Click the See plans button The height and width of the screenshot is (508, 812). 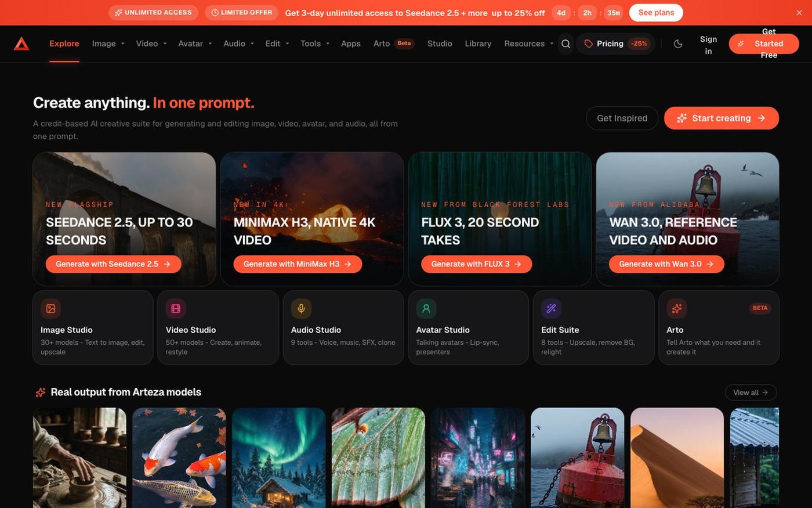point(656,12)
